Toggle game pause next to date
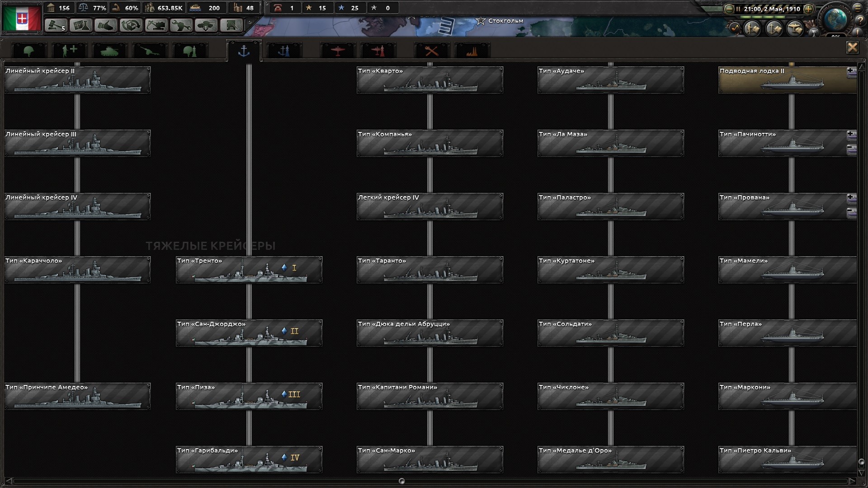The image size is (868, 488). pyautogui.click(x=738, y=9)
